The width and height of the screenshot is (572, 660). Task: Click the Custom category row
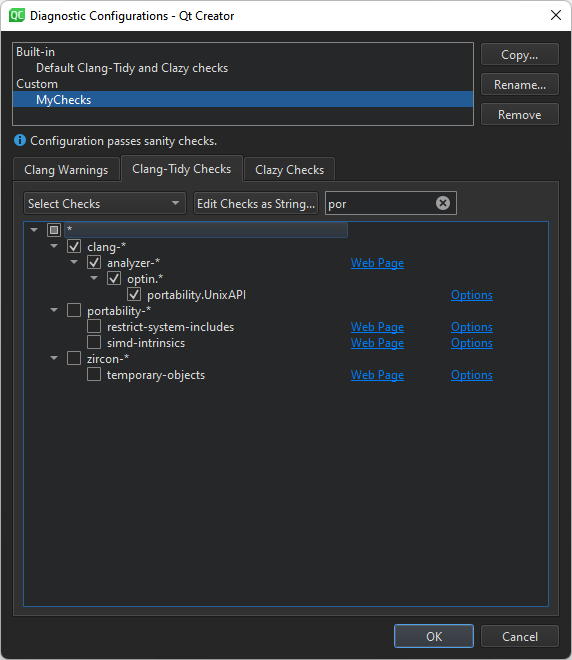point(243,84)
